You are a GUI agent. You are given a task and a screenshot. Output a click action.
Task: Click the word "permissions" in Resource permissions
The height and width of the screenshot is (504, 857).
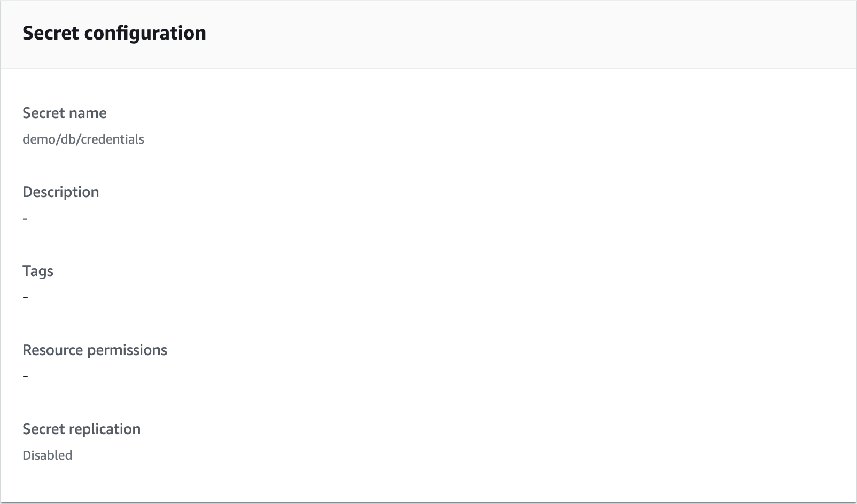pos(127,350)
